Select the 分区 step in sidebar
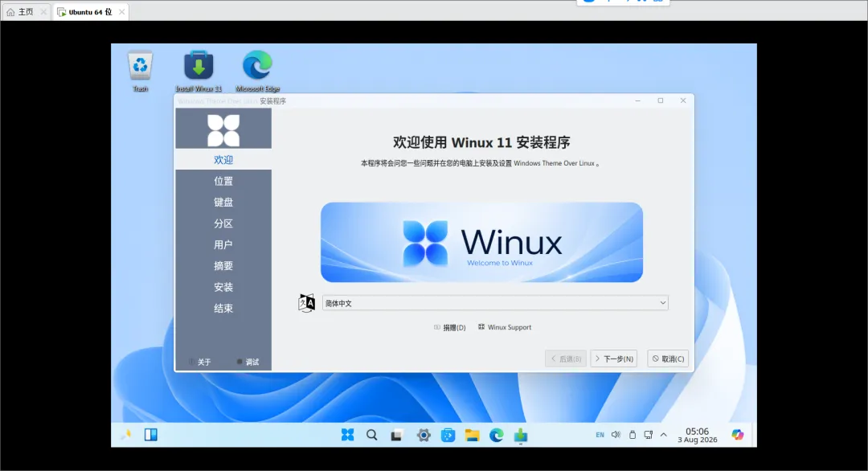This screenshot has width=868, height=471. 223,223
